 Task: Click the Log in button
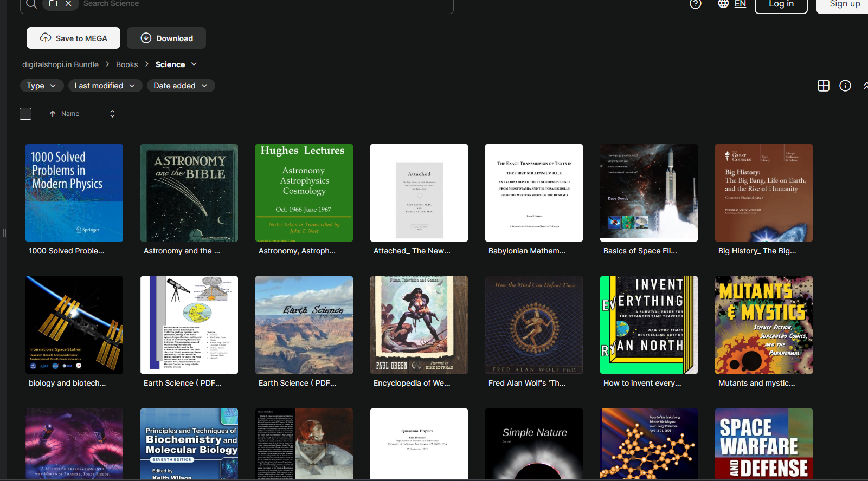pos(781,4)
